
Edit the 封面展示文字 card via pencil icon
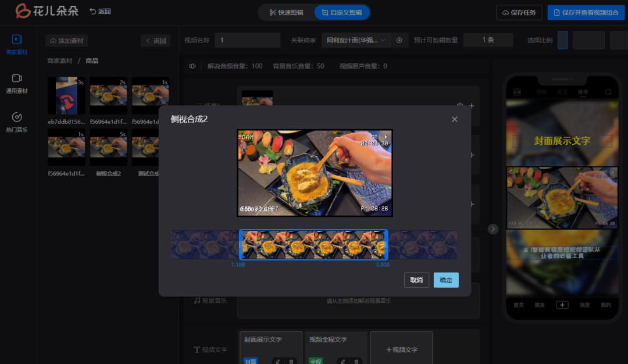point(277,361)
